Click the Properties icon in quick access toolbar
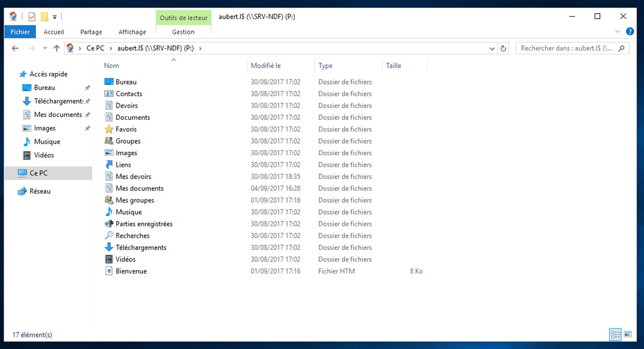 coord(32,17)
